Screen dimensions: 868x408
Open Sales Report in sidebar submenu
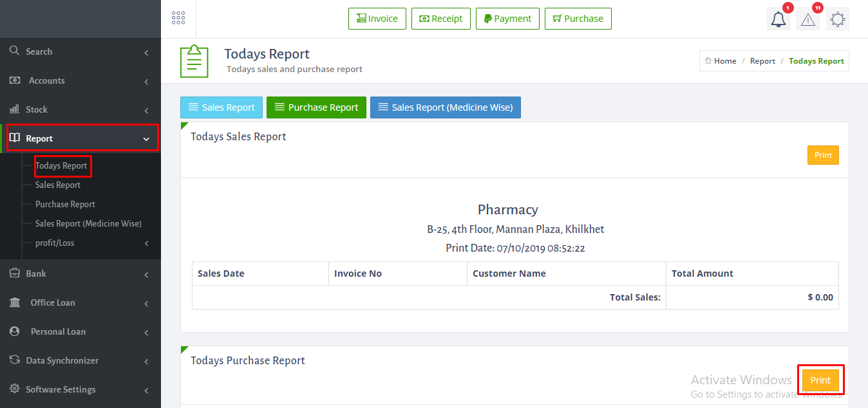point(58,185)
